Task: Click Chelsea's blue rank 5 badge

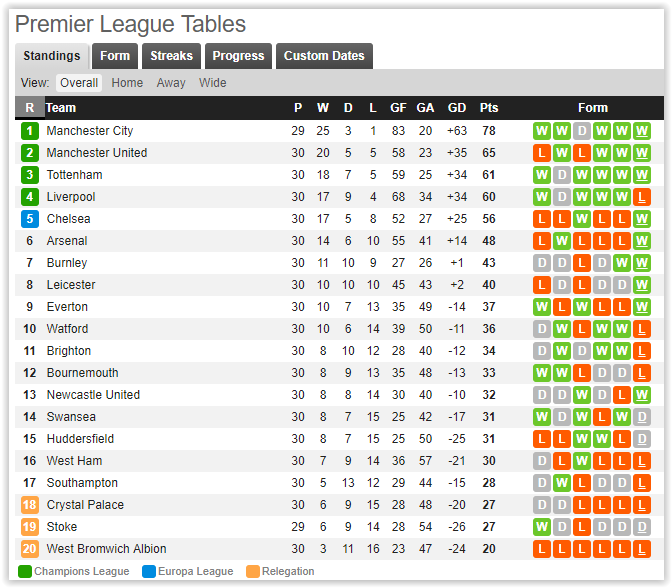Action: coord(29,219)
